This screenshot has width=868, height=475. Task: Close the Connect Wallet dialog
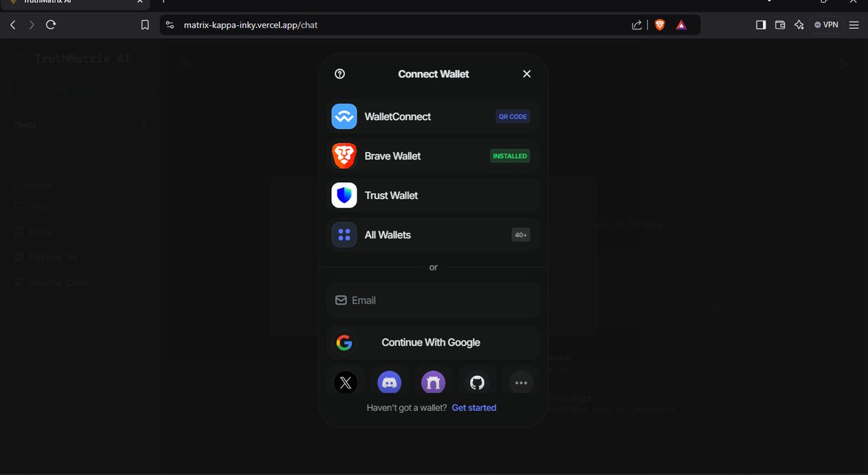point(527,74)
